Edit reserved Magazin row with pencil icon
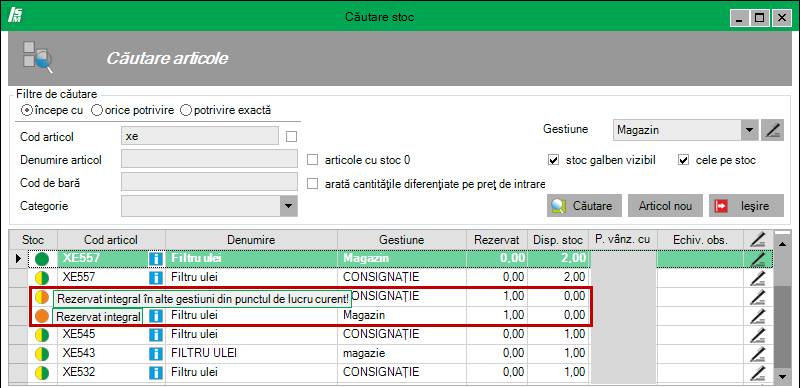 click(758, 316)
